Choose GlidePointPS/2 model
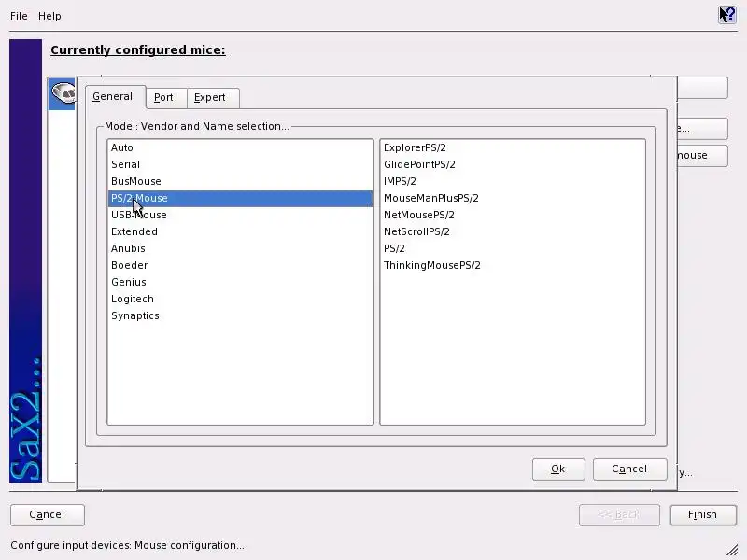 [513, 164]
